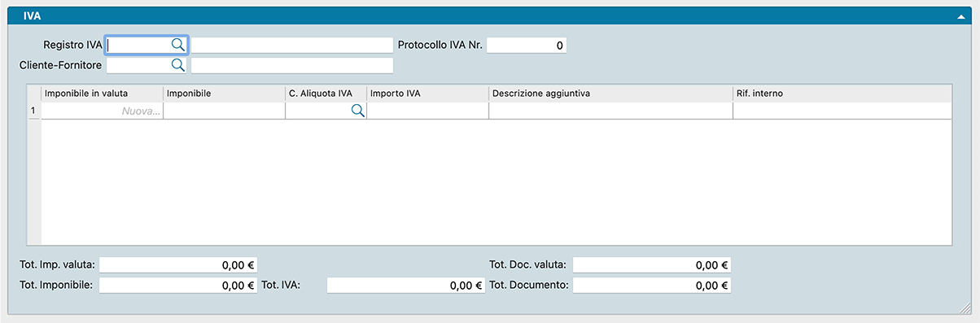Click the Tot. Documento amount field
980x323 pixels.
coord(652,286)
